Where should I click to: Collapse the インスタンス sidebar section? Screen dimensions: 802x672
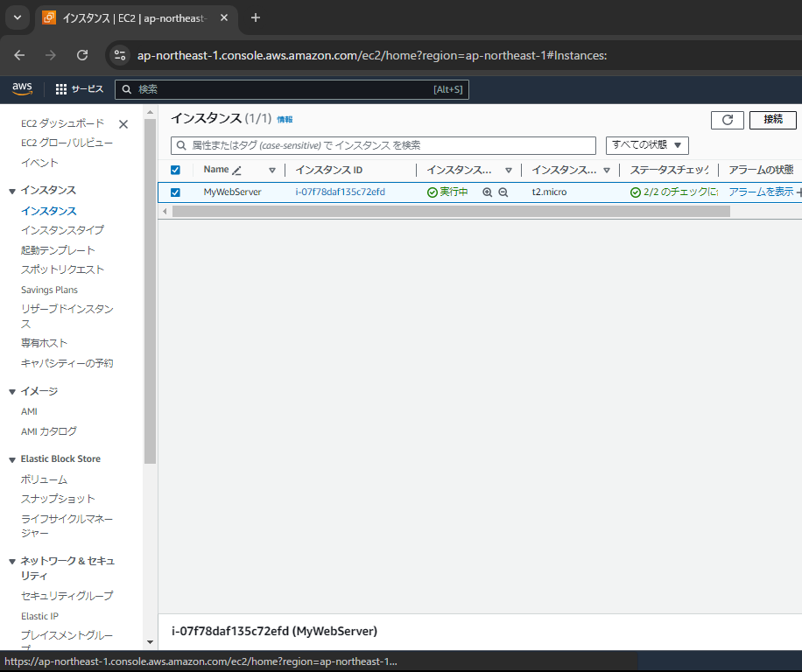[12, 192]
